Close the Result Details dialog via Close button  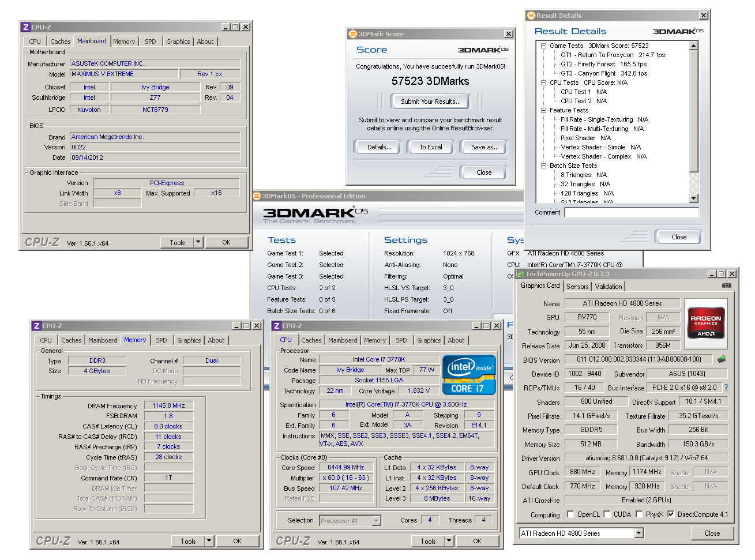click(x=679, y=237)
